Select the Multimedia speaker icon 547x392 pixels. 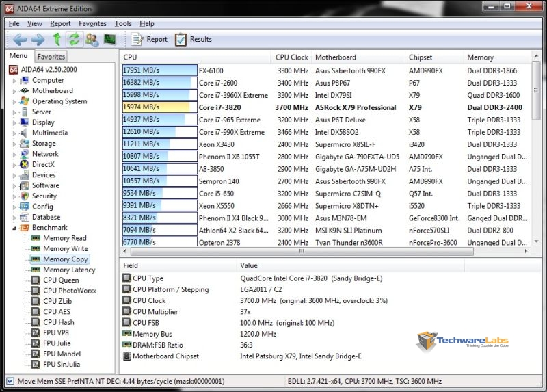coord(24,133)
